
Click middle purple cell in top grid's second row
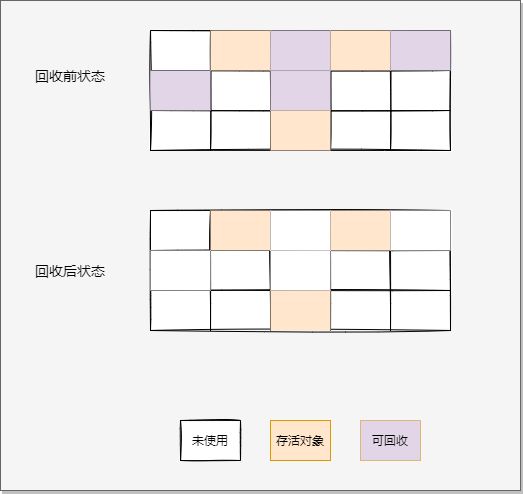[300, 90]
